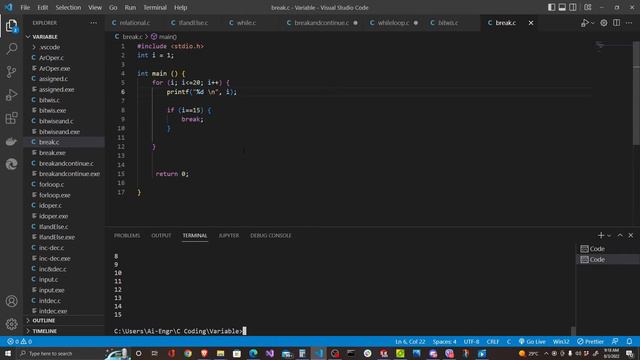Open the Run Code dropdown arrow
This screenshot has height=360, width=640.
coord(593,23)
